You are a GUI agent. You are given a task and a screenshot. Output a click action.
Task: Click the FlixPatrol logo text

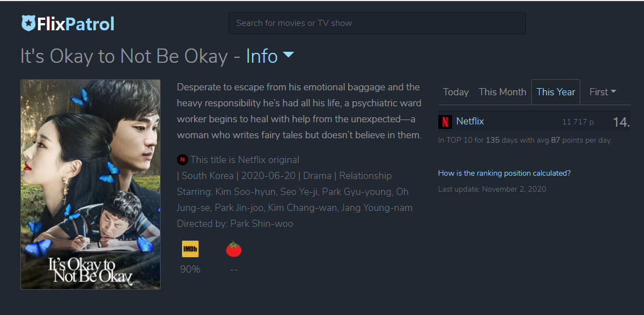pyautogui.click(x=75, y=24)
